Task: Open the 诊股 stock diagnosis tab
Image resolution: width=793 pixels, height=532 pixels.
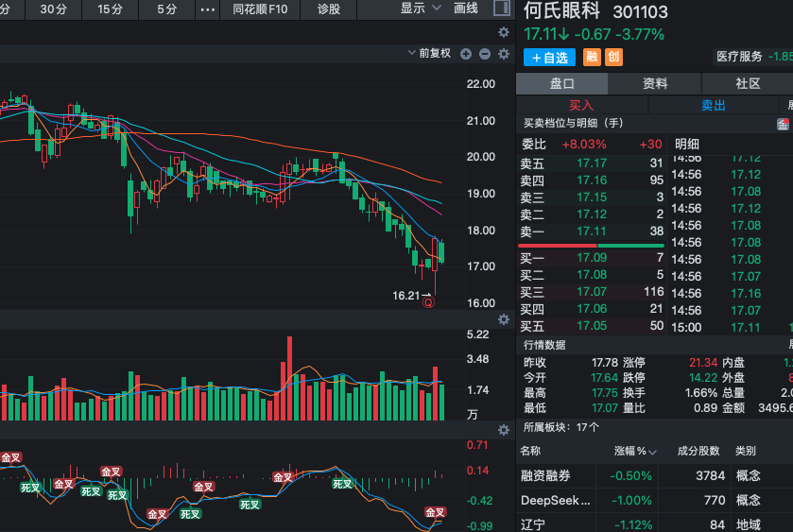Action: [329, 9]
